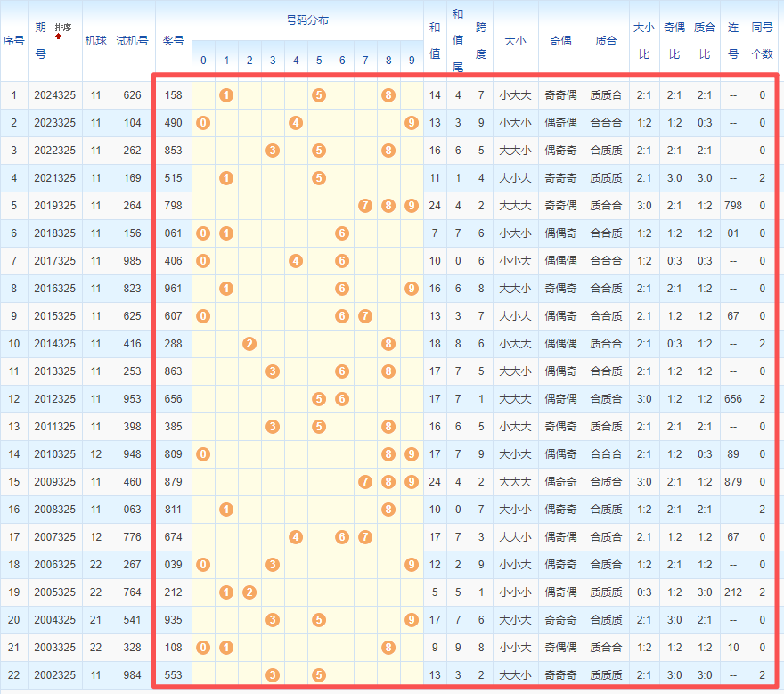This screenshot has height=694, width=784.
Task: Click the 质合比 column header
Action: coord(705,40)
